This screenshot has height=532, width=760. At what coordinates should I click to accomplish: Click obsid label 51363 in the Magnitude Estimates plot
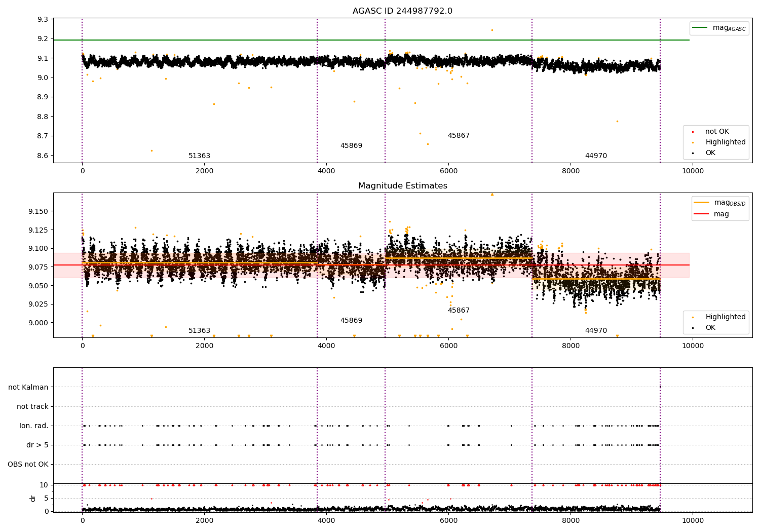(x=199, y=331)
